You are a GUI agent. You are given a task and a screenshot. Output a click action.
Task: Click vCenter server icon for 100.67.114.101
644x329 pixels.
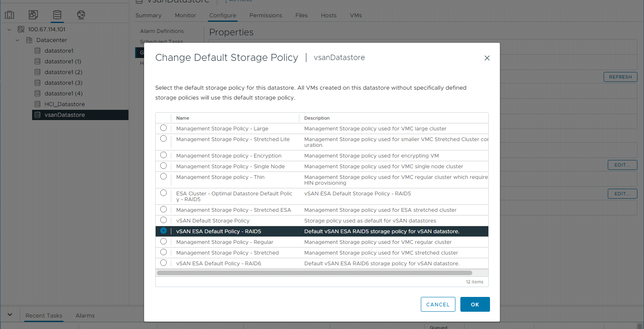[x=21, y=29]
